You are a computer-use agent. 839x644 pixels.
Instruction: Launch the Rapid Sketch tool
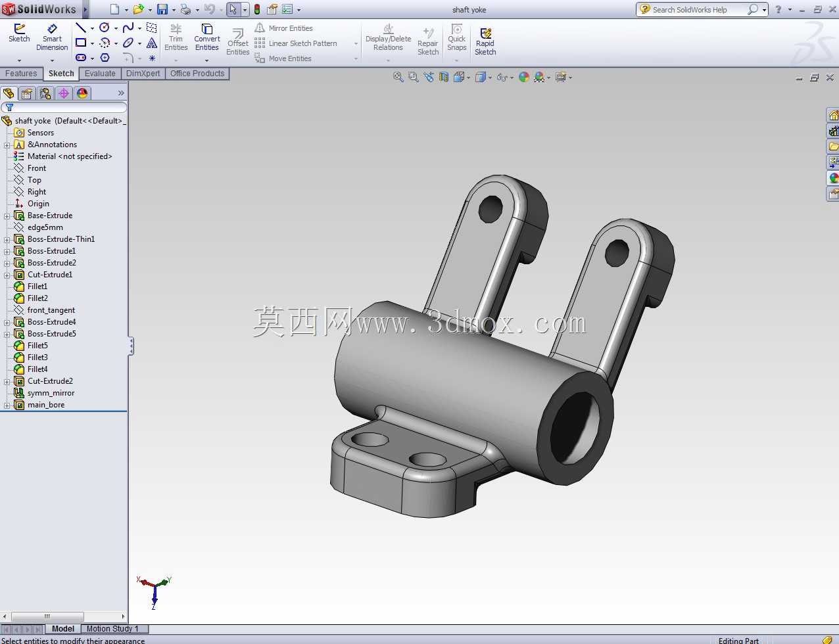pos(485,42)
